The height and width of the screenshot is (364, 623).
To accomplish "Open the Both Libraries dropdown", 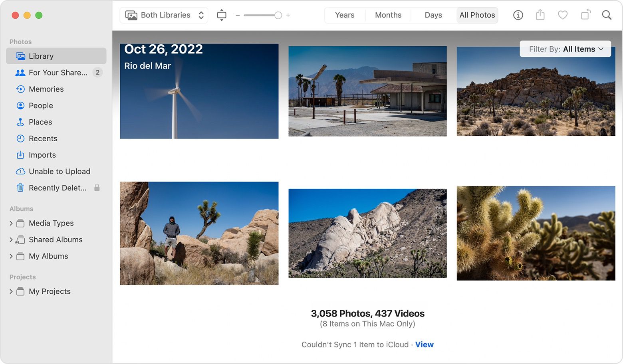I will [164, 15].
